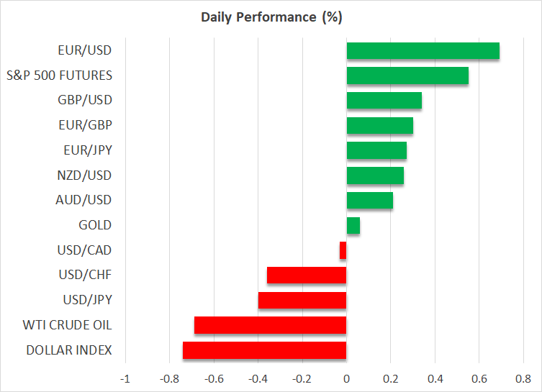Click the USD/JPY red bar
The image size is (542, 392).
pos(302,300)
